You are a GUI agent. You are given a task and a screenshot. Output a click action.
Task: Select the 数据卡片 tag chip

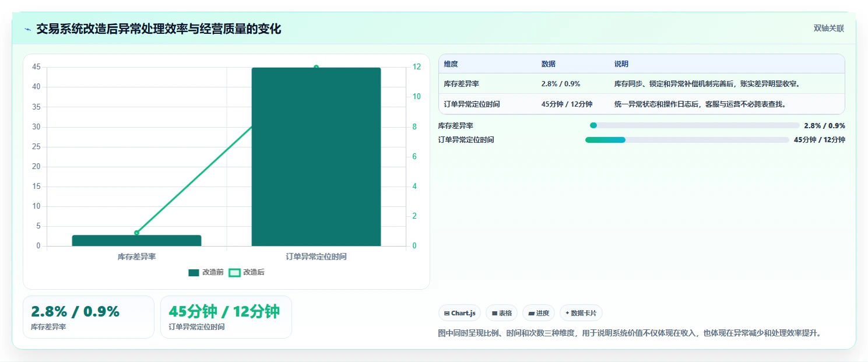pyautogui.click(x=581, y=313)
